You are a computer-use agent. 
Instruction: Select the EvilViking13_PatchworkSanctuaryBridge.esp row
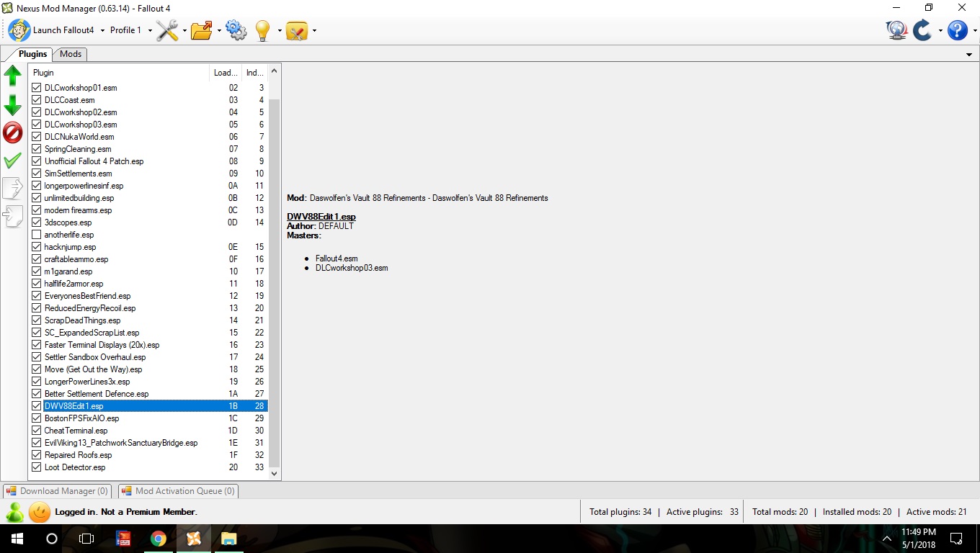pos(148,443)
